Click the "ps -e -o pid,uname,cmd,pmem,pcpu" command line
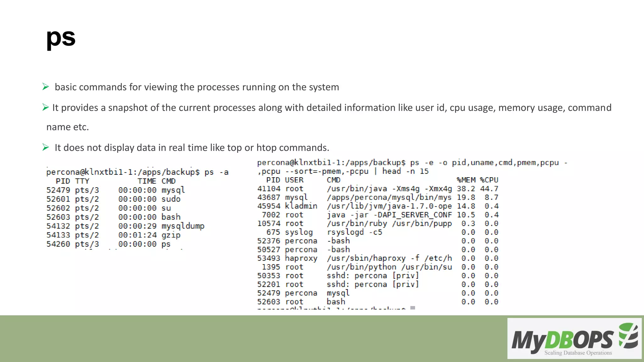Viewport: 644px width, 362px height. pyautogui.click(x=412, y=163)
